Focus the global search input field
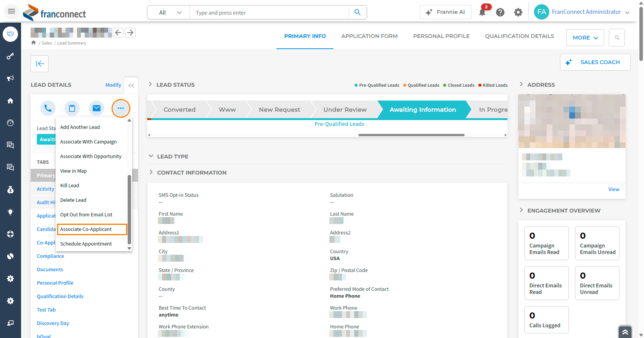Viewport: 644px width, 338px height. pos(269,12)
